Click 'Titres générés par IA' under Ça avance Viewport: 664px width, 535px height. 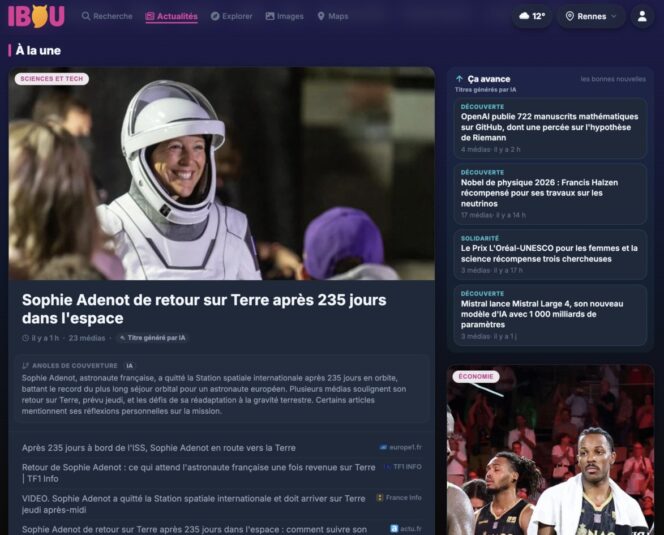(485, 90)
